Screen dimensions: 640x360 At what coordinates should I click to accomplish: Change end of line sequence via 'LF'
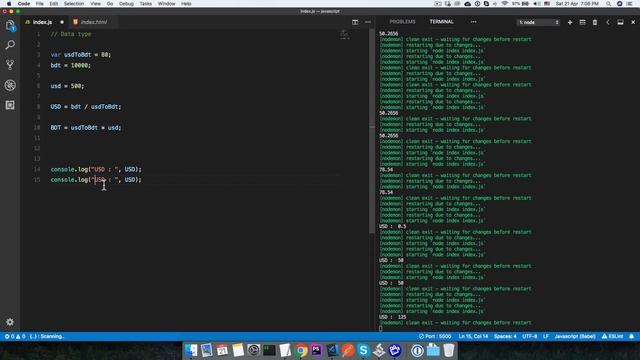click(546, 336)
